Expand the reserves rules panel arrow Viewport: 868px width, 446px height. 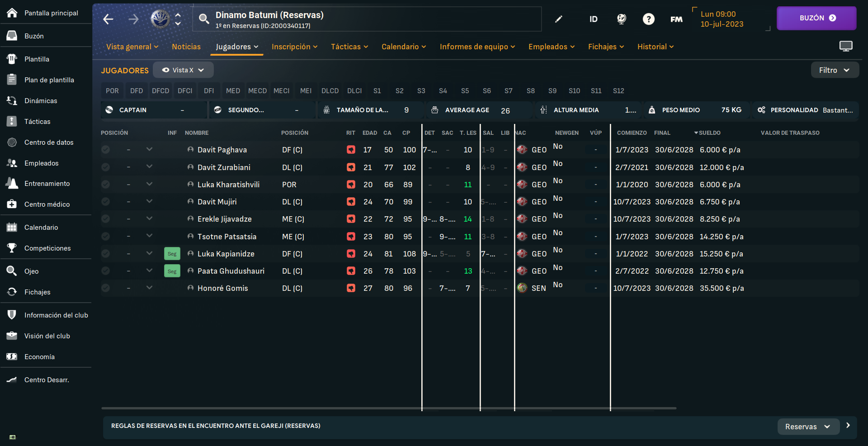[x=848, y=425]
